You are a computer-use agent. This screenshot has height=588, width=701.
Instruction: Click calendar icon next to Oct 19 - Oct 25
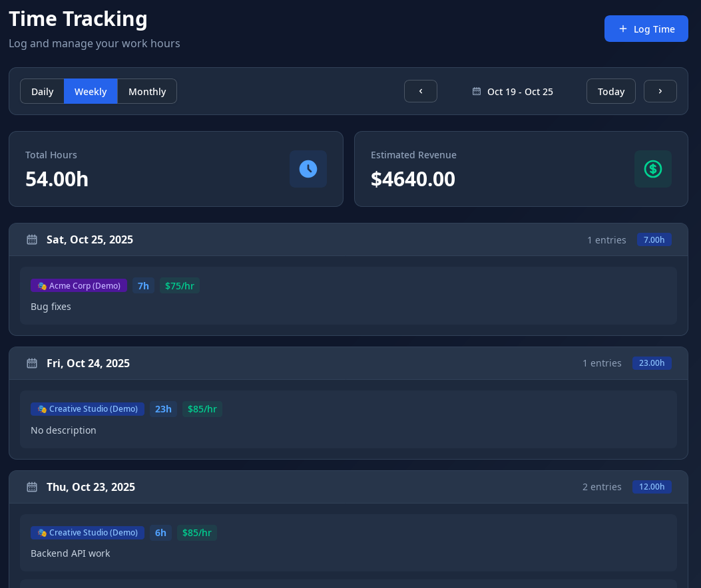[x=477, y=91]
